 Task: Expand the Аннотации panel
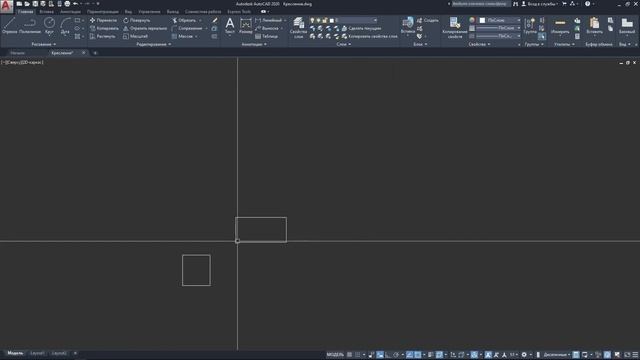[254, 44]
